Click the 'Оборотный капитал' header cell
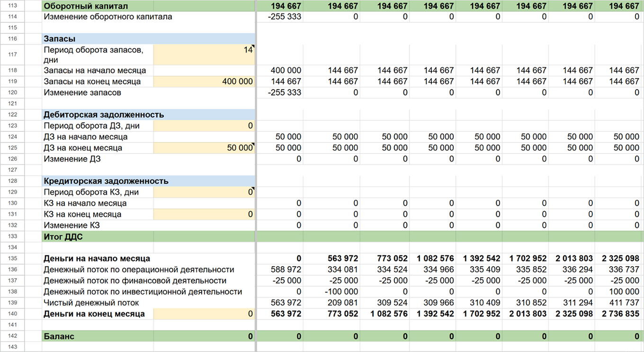 coord(149,6)
